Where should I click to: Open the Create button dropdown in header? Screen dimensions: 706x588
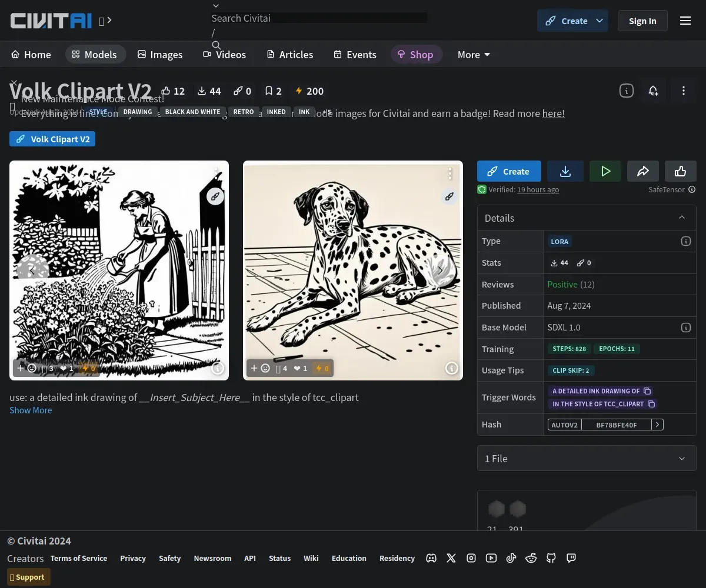600,21
